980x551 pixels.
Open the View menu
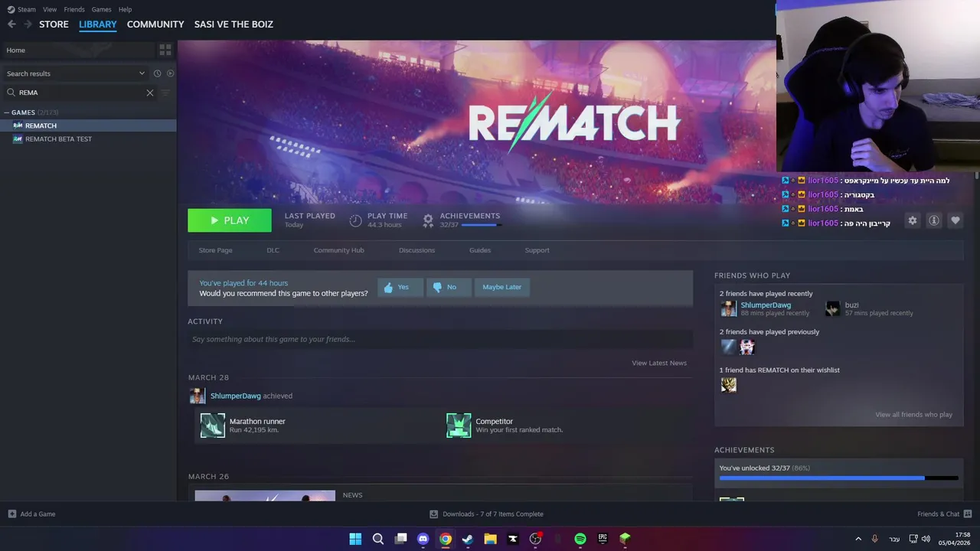(x=50, y=9)
